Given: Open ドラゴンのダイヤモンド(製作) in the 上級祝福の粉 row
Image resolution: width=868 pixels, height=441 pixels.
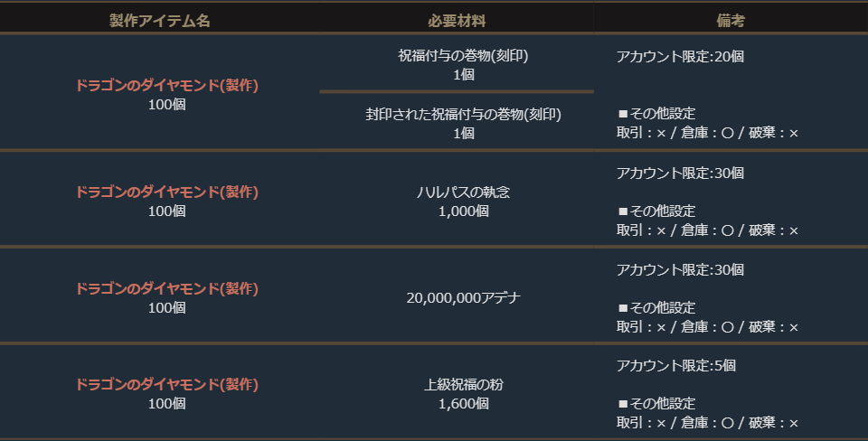Looking at the screenshot, I should click(x=167, y=385).
